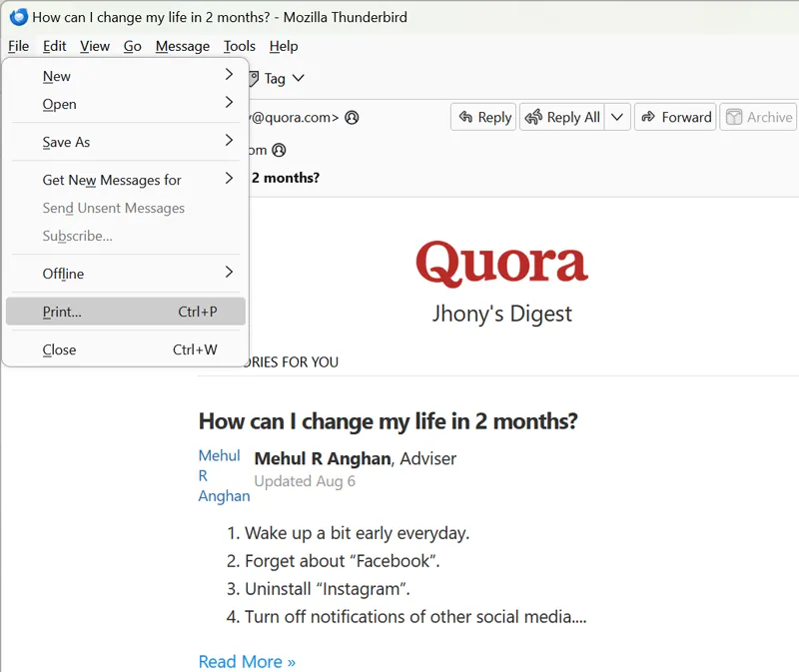Click author name Mehul R Anghan, Adviser

point(356,458)
